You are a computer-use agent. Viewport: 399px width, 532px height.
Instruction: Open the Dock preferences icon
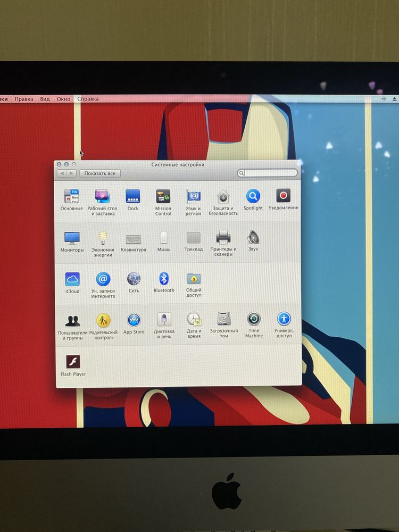(x=132, y=196)
